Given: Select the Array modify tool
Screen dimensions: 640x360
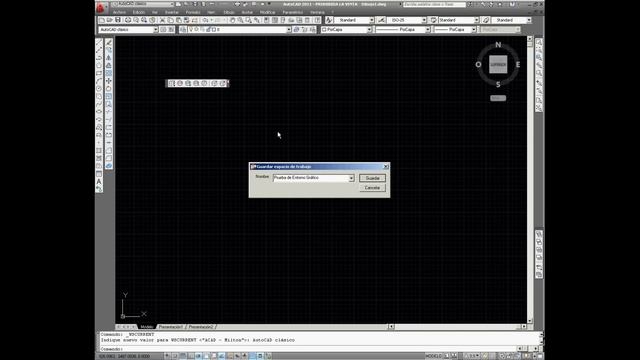Looking at the screenshot, I should [109, 73].
